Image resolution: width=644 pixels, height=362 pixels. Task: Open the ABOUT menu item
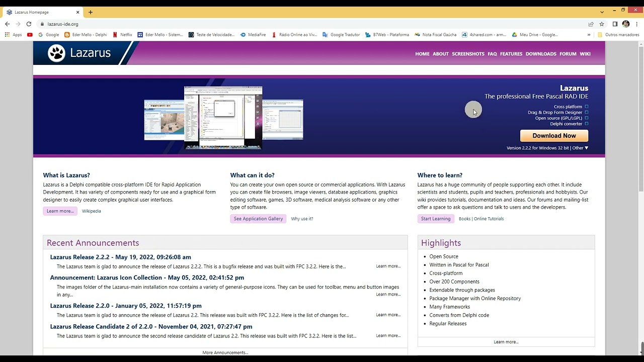pyautogui.click(x=440, y=54)
